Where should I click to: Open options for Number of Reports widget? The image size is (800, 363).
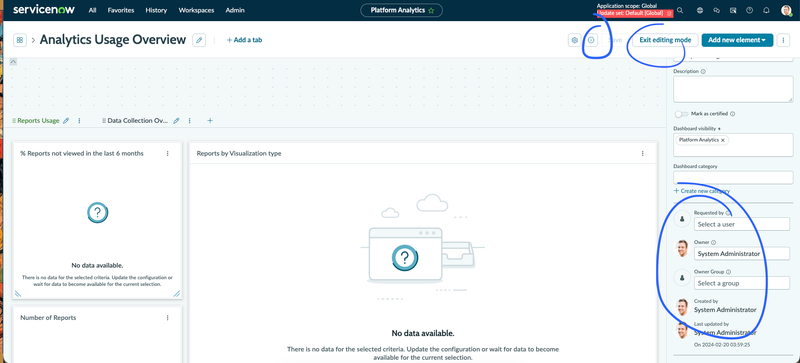coord(167,318)
